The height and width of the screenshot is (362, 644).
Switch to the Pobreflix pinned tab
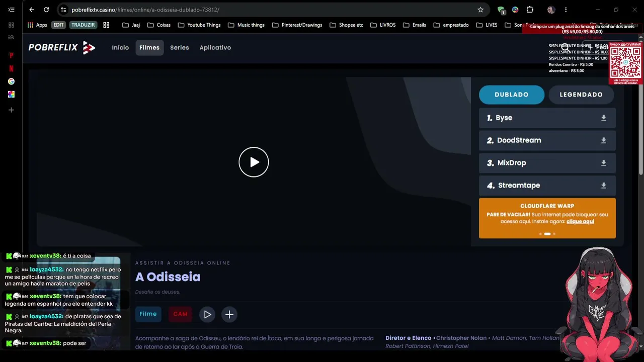(x=11, y=55)
